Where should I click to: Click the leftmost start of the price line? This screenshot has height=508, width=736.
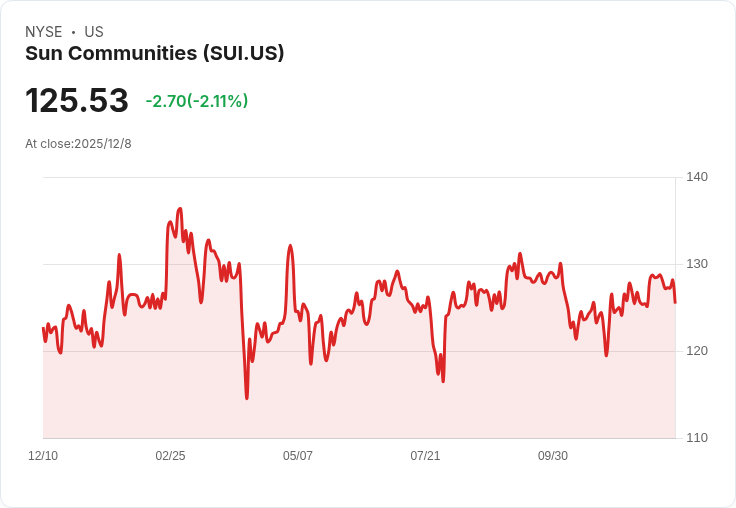pos(43,328)
